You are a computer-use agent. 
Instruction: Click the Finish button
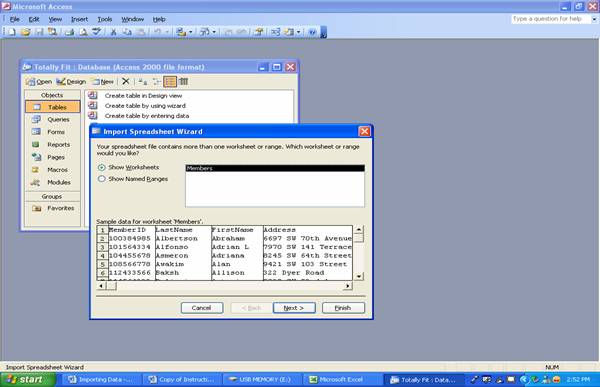[343, 308]
